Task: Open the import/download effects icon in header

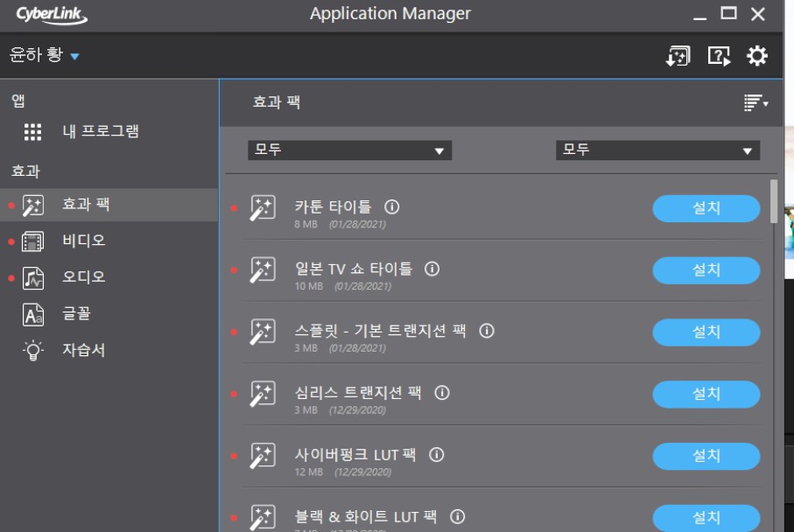Action: tap(678, 56)
